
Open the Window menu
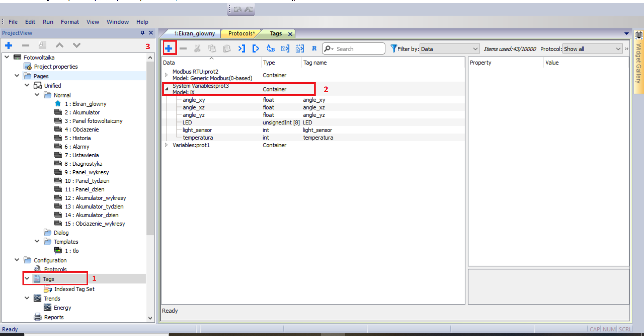pos(118,22)
